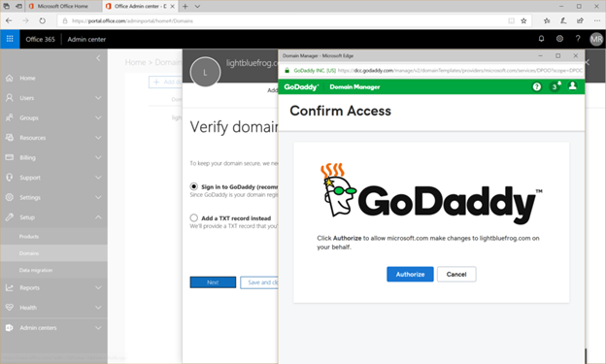Open the tab list dropdown chevron
Screen dimensions: 606x364
click(197, 6)
